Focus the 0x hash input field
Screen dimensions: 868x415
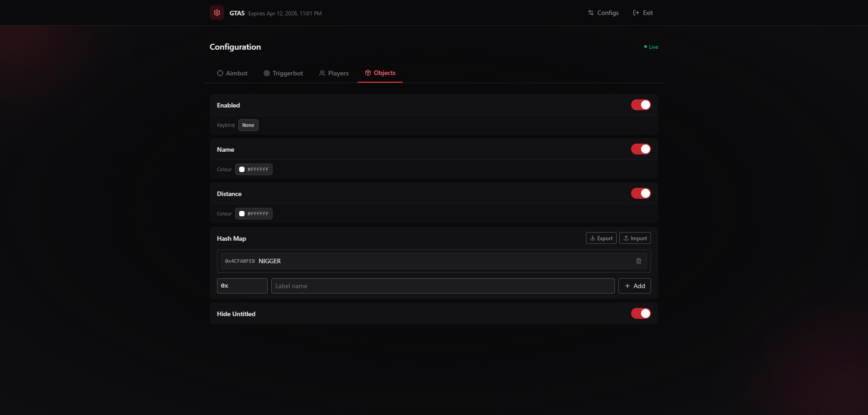(242, 286)
